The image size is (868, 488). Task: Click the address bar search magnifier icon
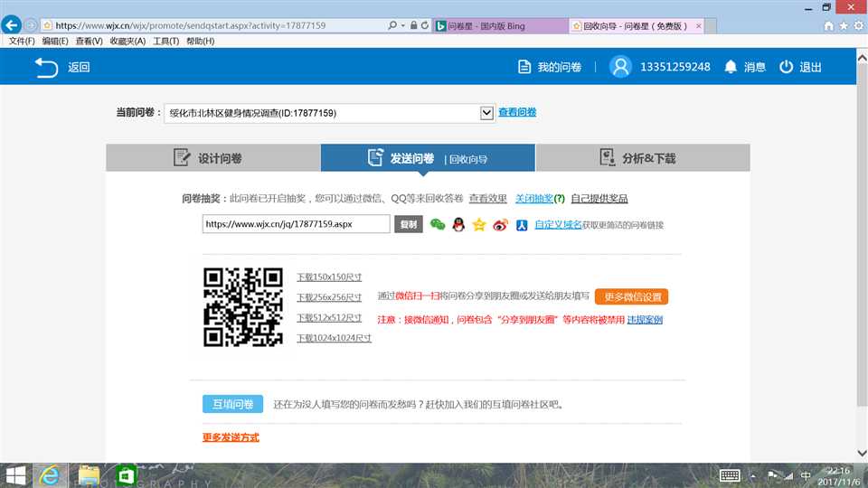(392, 25)
